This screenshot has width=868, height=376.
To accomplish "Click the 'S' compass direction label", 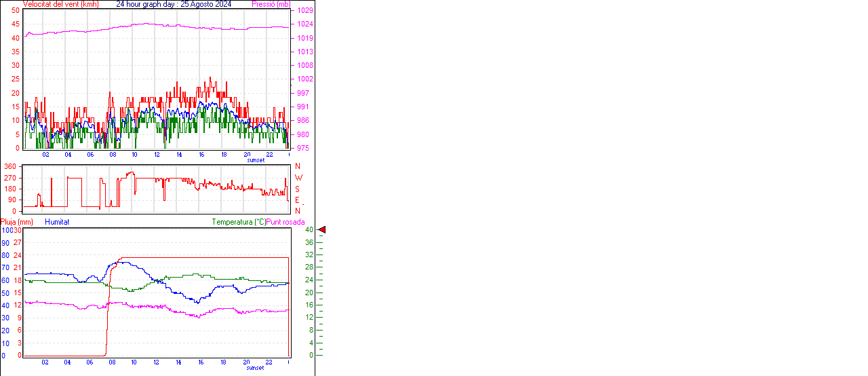I will [x=298, y=189].
